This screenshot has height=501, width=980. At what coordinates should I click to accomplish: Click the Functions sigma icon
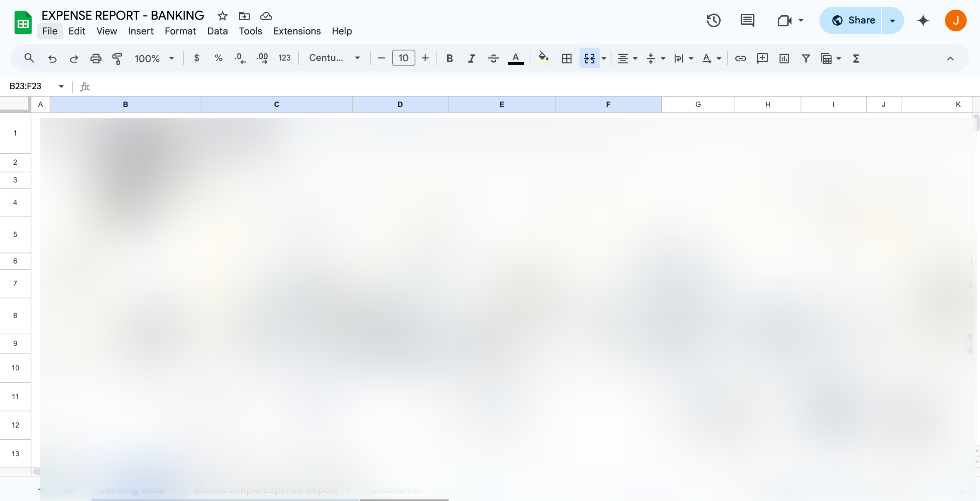(856, 58)
